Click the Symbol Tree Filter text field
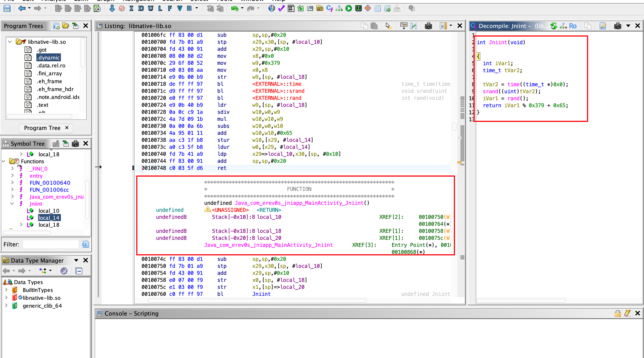The width and height of the screenshot is (644, 358). (x=51, y=244)
